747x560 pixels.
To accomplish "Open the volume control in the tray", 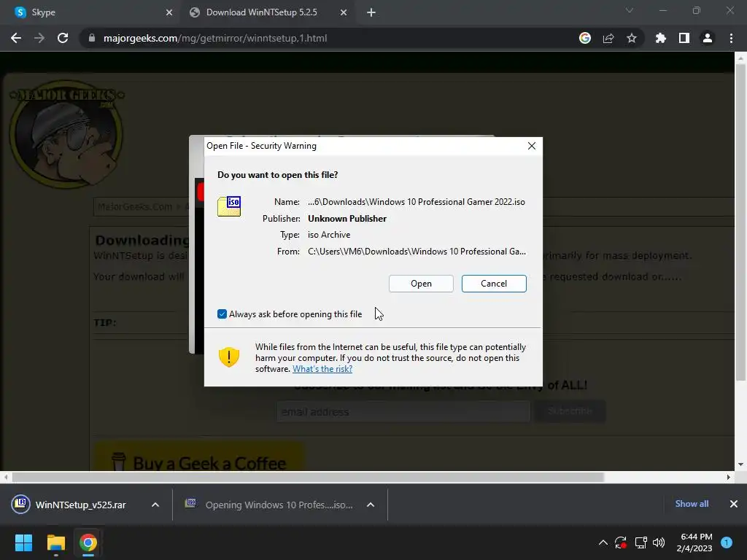I will click(659, 542).
